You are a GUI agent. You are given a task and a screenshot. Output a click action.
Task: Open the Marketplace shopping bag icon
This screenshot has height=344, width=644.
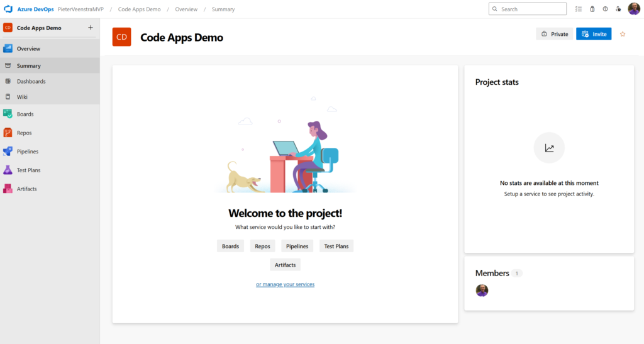pyautogui.click(x=592, y=9)
